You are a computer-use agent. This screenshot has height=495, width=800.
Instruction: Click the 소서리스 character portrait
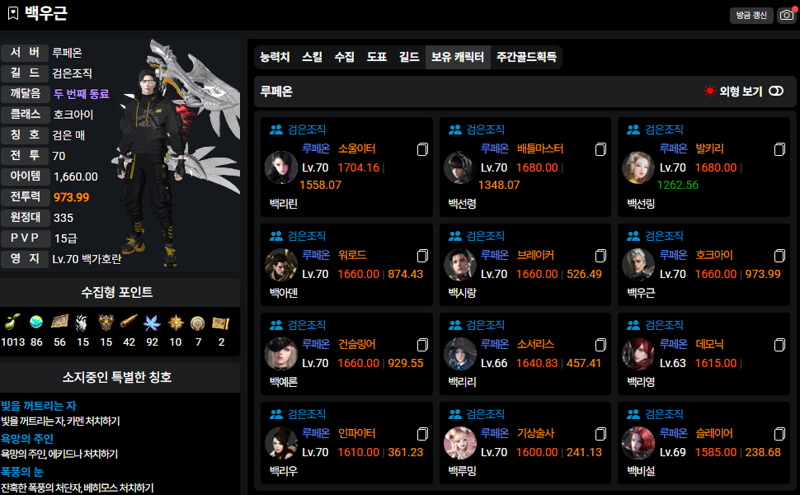[460, 354]
